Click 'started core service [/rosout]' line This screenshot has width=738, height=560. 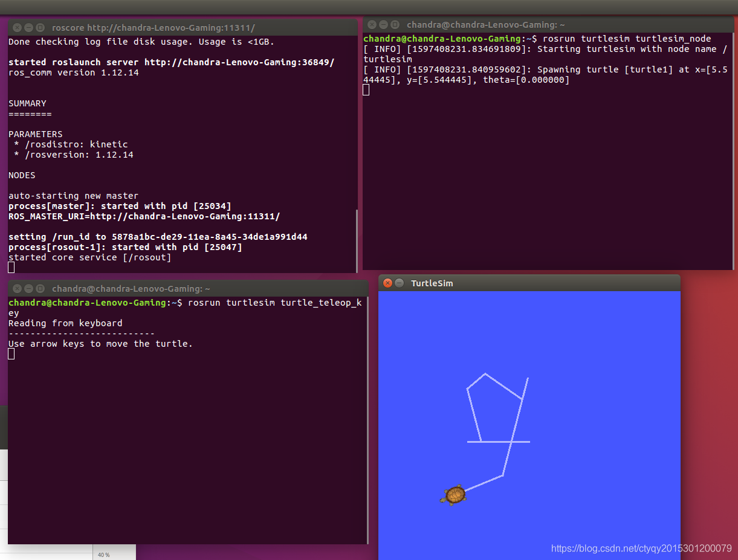pyautogui.click(x=89, y=257)
